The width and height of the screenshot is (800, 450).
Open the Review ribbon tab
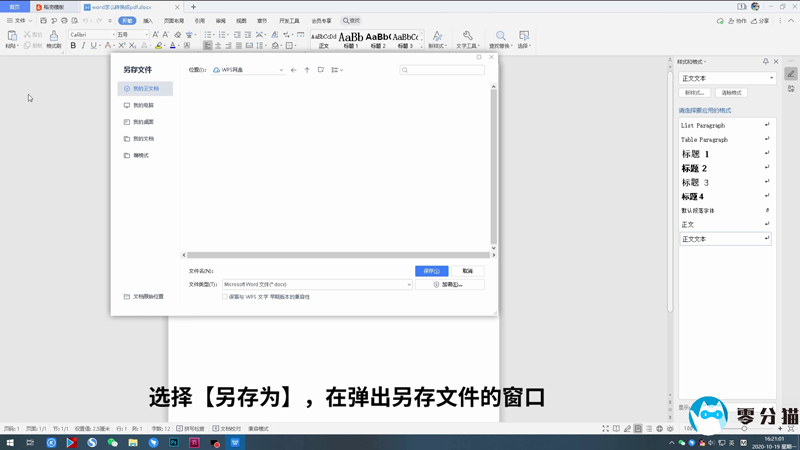220,21
